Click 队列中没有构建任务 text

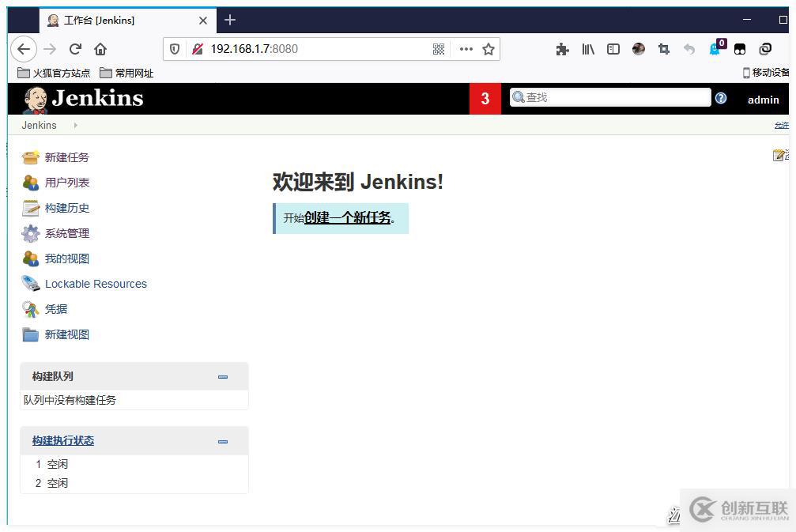click(70, 400)
